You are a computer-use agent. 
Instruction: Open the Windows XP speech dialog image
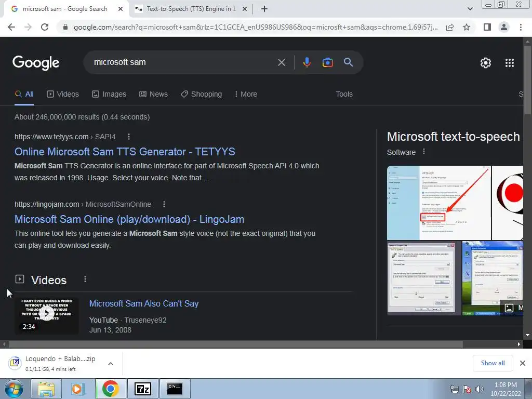[x=493, y=278]
